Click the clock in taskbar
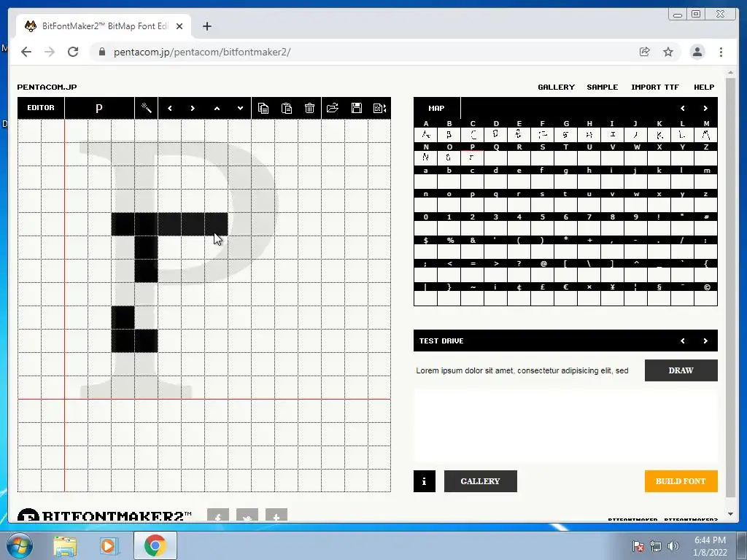 click(710, 545)
